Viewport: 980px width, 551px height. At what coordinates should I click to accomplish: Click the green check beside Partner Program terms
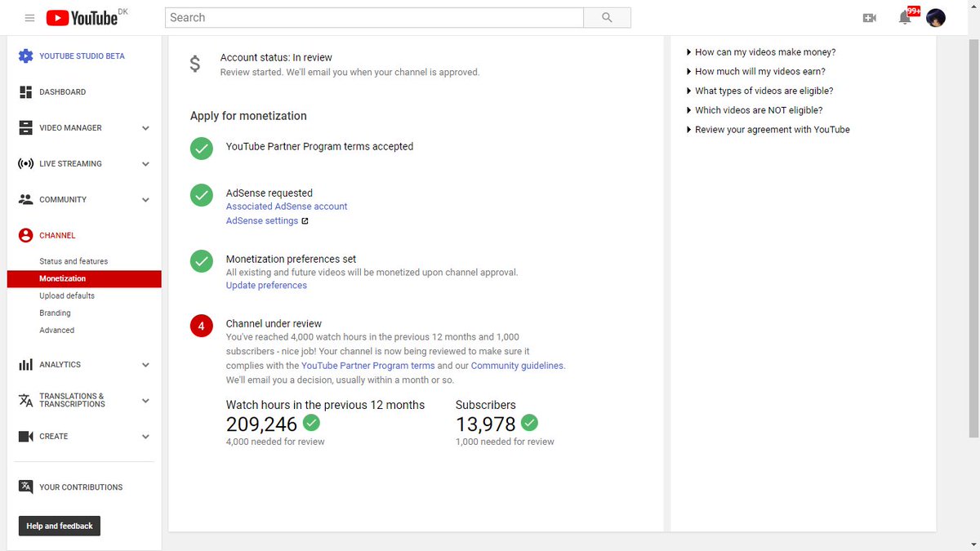[202, 149]
